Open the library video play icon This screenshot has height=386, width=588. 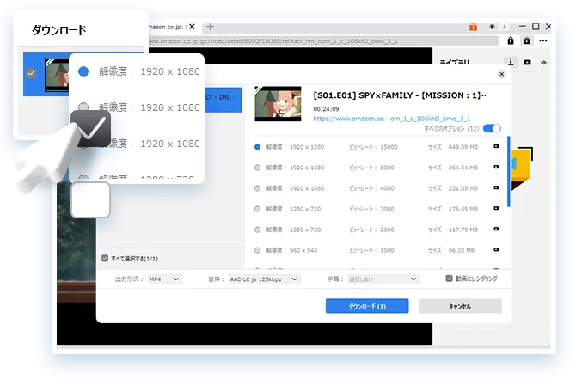527,62
